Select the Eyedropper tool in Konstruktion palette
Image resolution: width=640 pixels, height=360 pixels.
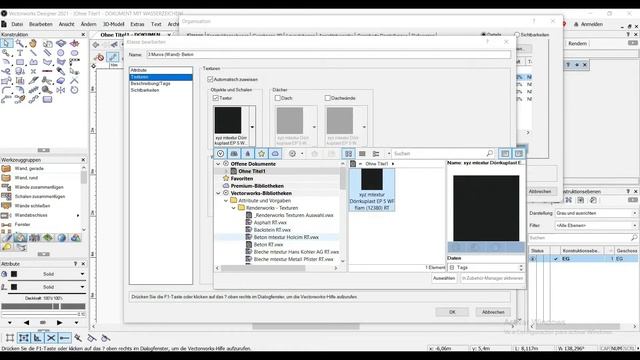61,71
